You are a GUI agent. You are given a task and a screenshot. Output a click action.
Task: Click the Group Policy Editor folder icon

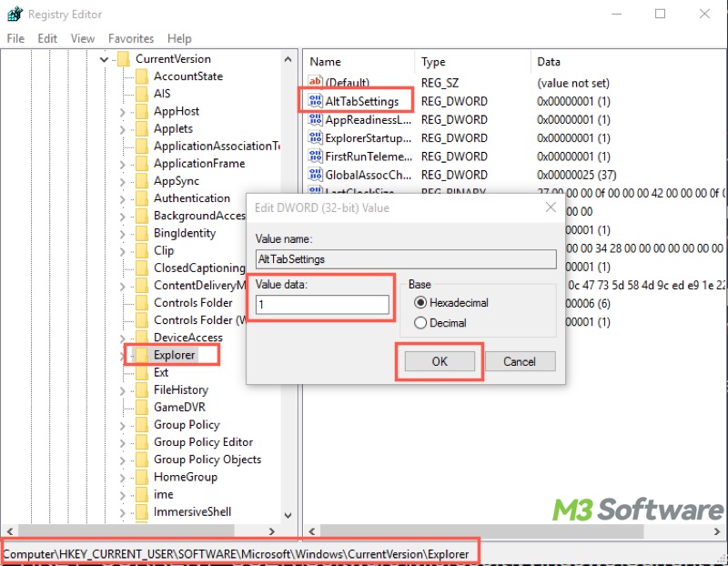[x=142, y=442]
